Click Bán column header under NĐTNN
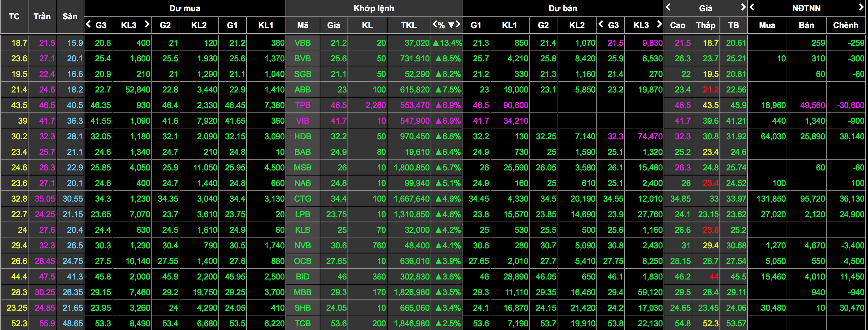The image size is (868, 330). click(x=806, y=25)
